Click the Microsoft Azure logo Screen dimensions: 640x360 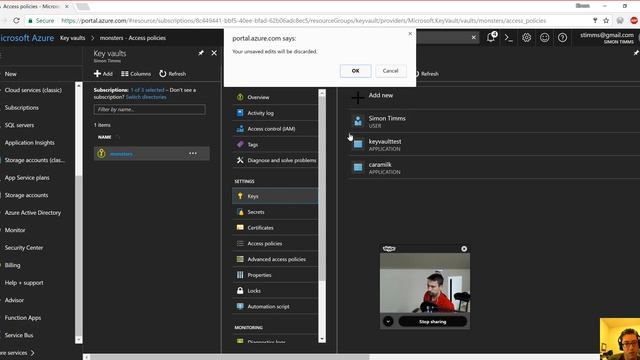click(27, 38)
